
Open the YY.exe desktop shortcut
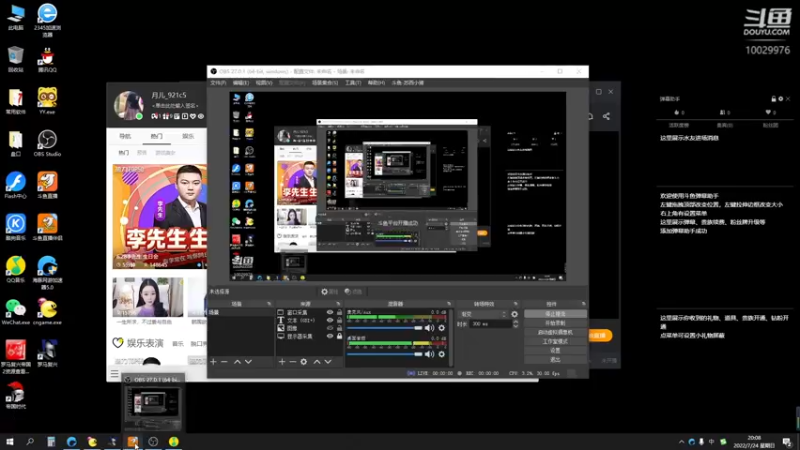click(x=47, y=101)
